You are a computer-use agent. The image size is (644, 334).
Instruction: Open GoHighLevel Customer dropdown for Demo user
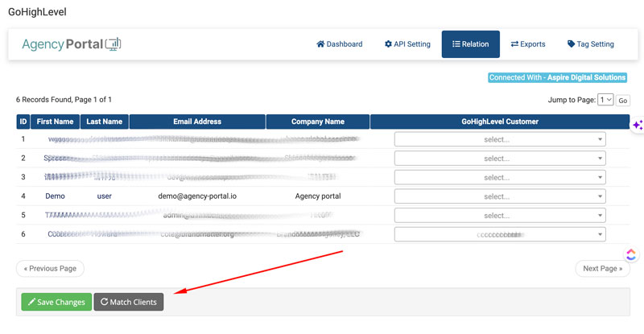point(500,196)
